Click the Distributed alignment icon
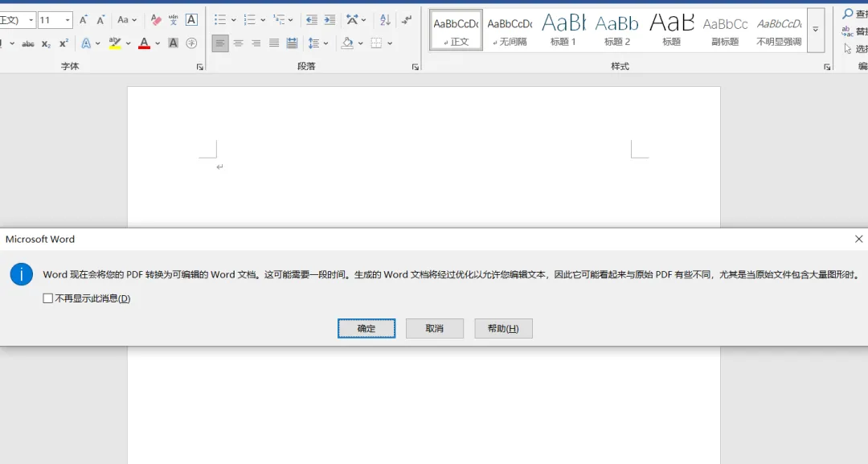 [x=292, y=43]
